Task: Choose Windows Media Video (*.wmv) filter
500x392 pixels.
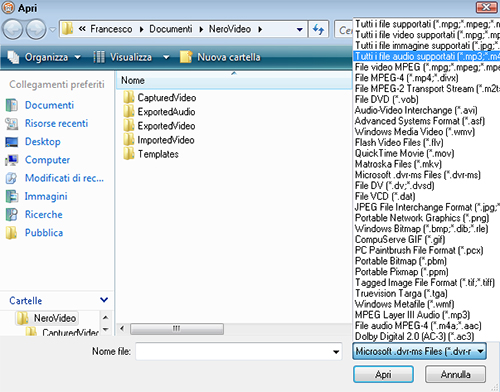Action: pyautogui.click(x=427, y=132)
